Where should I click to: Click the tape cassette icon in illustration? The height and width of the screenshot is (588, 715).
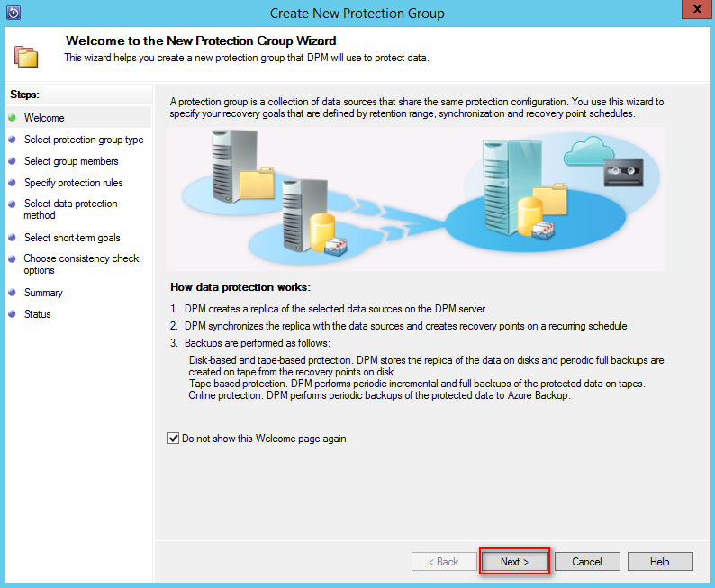point(623,173)
